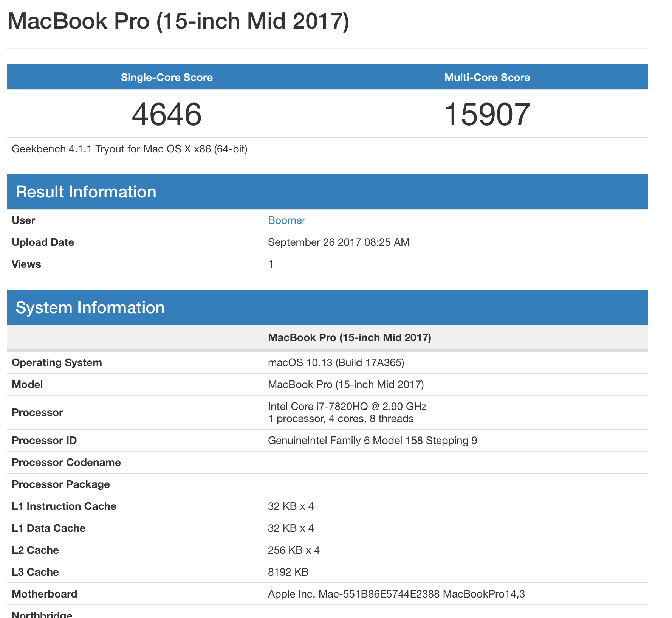Image resolution: width=672 pixels, height=618 pixels.
Task: Click the Views row label
Action: tap(26, 264)
